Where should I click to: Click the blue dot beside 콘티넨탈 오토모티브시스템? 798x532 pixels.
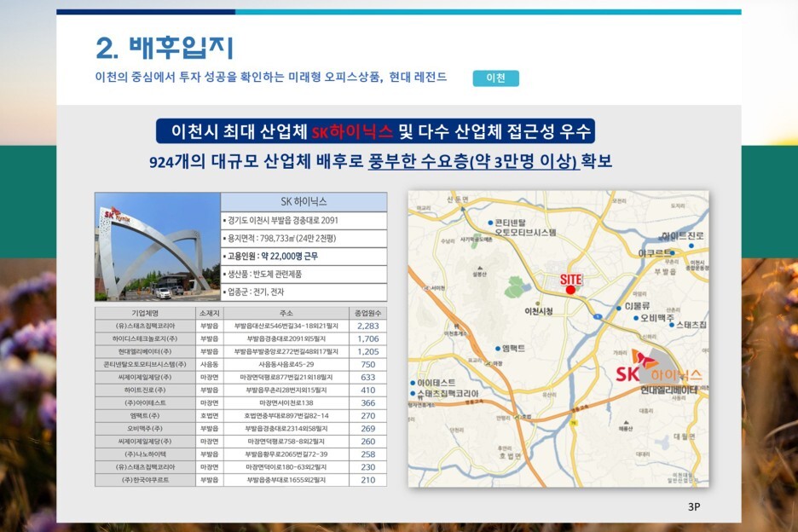(490, 223)
